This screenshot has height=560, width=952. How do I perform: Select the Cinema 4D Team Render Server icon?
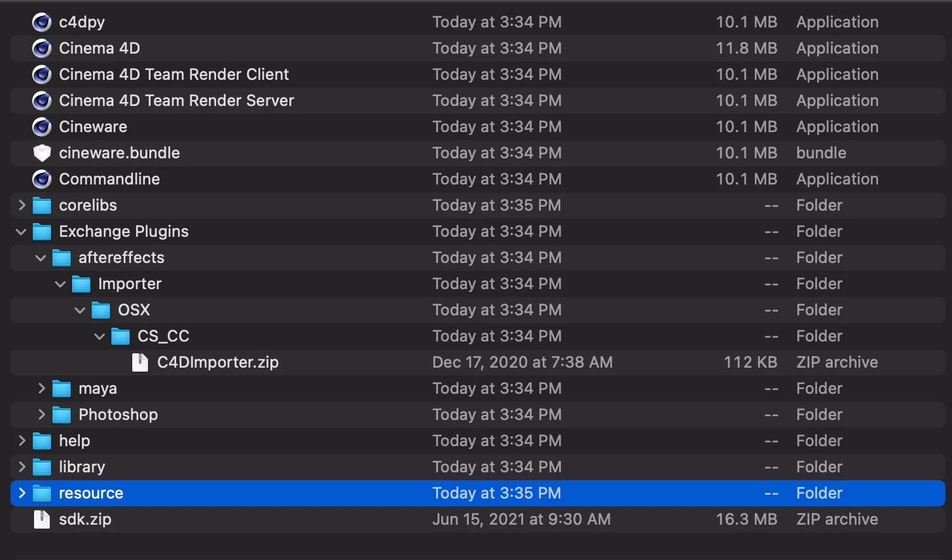coord(42,101)
